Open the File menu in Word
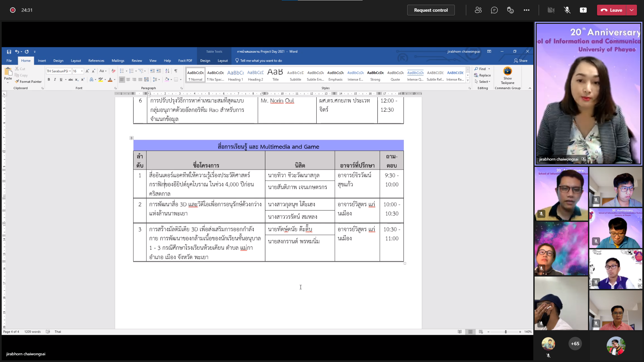 (9, 61)
